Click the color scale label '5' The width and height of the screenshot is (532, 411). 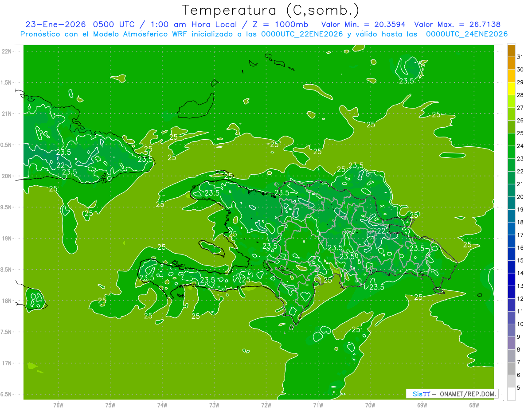tap(518, 388)
